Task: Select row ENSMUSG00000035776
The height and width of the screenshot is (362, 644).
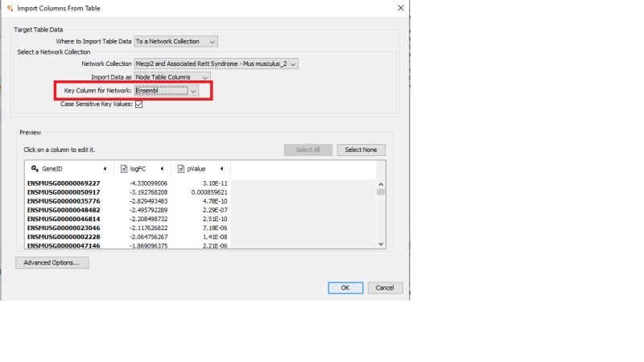Action: (x=64, y=201)
